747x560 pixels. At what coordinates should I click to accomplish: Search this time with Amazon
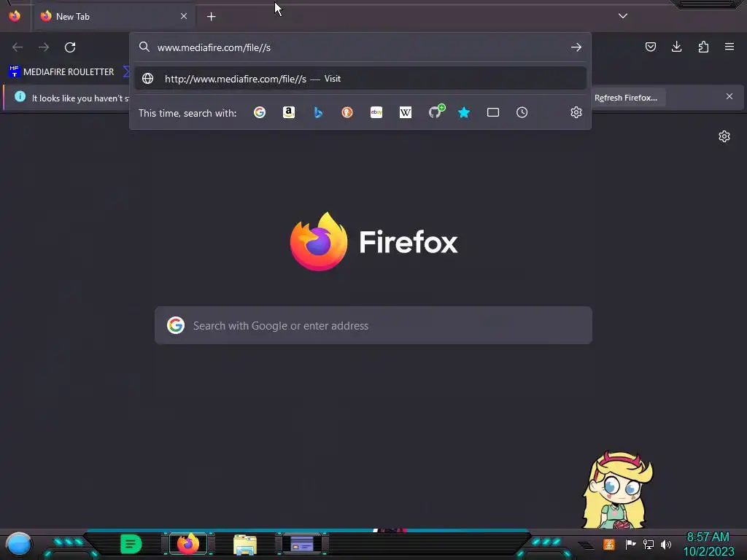289,112
